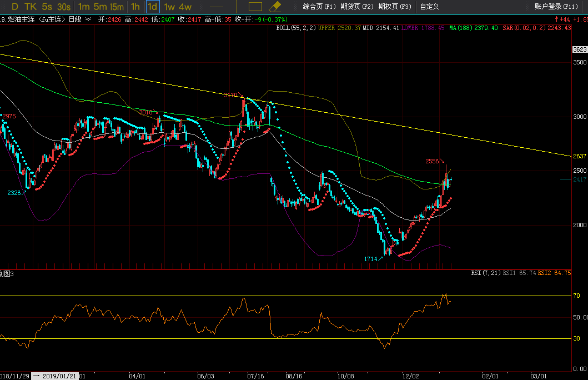Select the horizontal line drawing tool
588x380 pixels.
coord(217,7)
